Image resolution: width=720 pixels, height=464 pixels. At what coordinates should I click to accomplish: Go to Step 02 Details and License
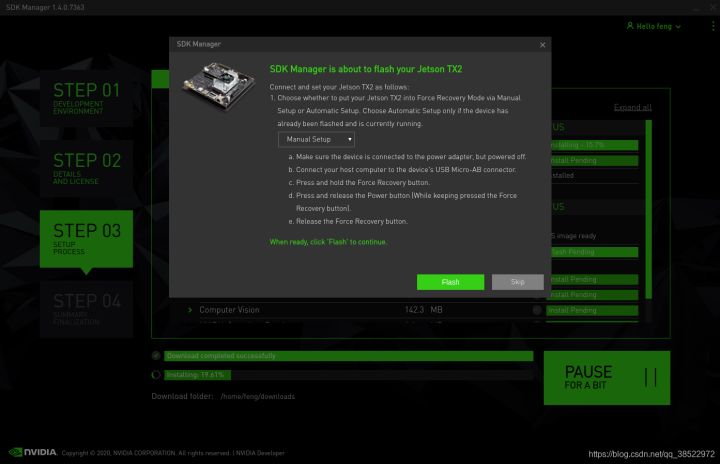coord(86,169)
